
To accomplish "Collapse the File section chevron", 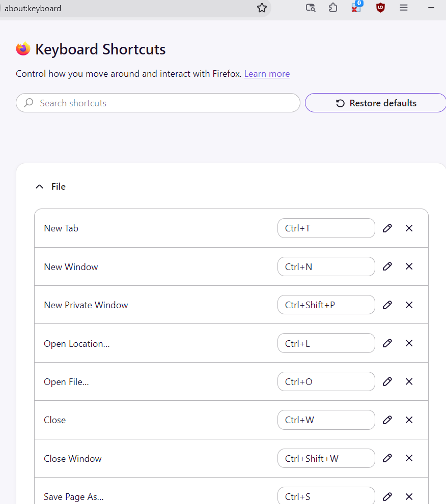I will [x=39, y=187].
